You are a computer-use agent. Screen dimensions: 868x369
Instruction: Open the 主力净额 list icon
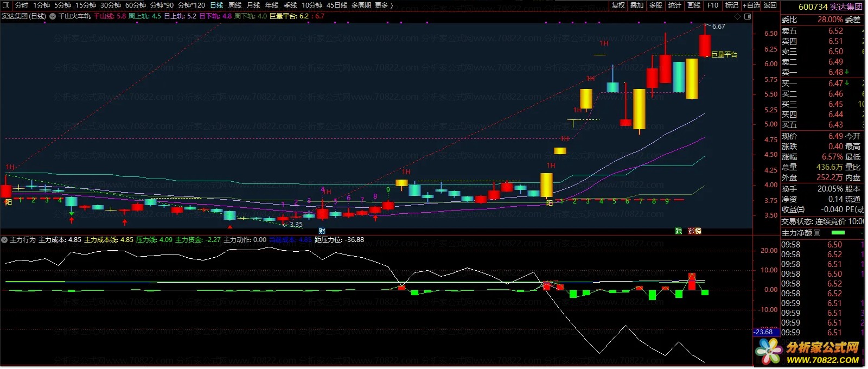(817, 233)
